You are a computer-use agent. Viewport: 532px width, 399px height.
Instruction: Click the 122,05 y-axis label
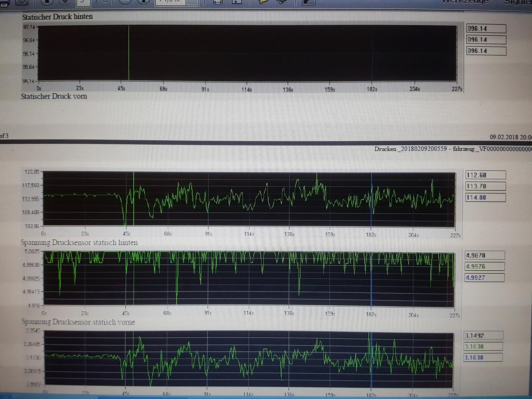point(32,172)
